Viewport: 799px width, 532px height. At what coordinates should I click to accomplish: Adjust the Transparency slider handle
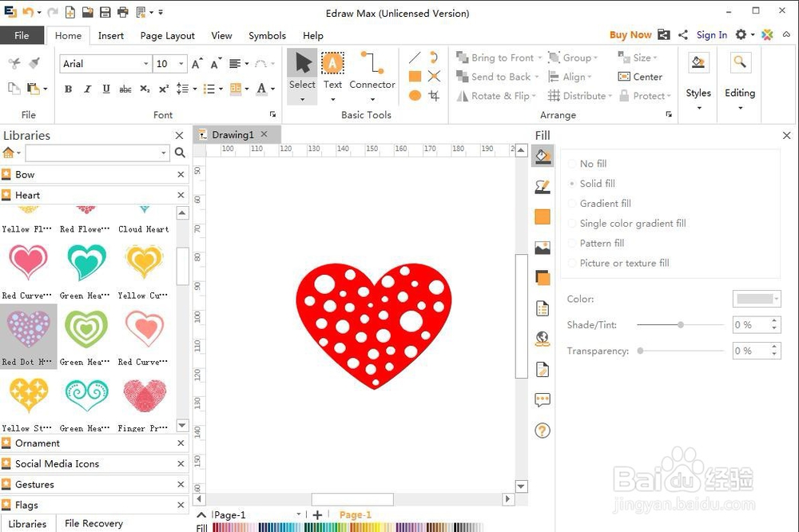click(640, 351)
